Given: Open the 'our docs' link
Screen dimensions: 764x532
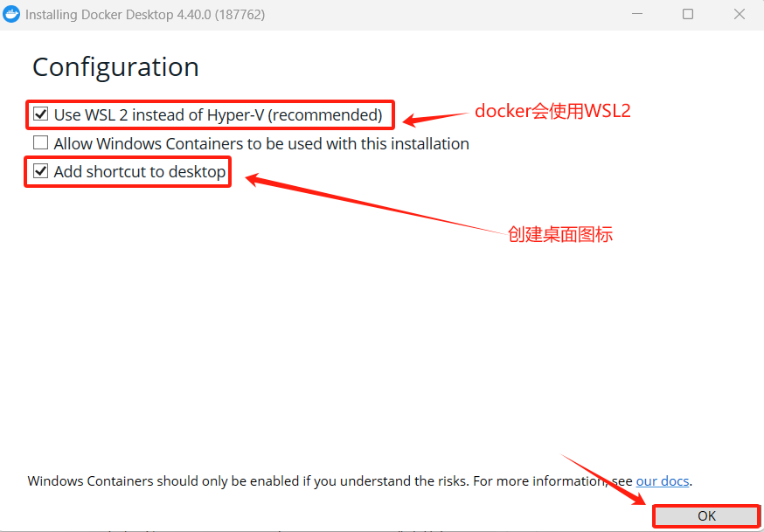Looking at the screenshot, I should (x=663, y=480).
